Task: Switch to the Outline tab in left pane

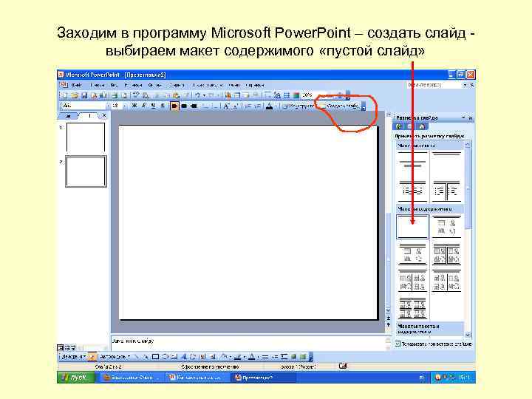Action: click(x=69, y=116)
